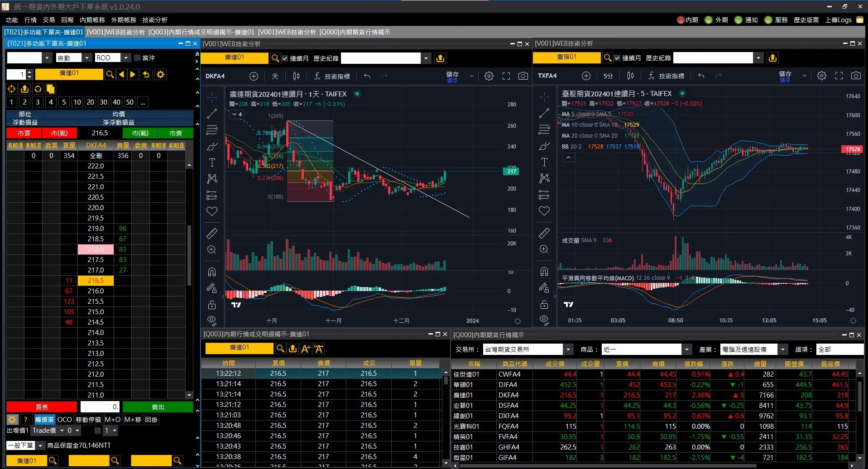Screen dimensions: 868x469
Task: Select the text tool on TXFA4 chart
Action: tap(544, 162)
